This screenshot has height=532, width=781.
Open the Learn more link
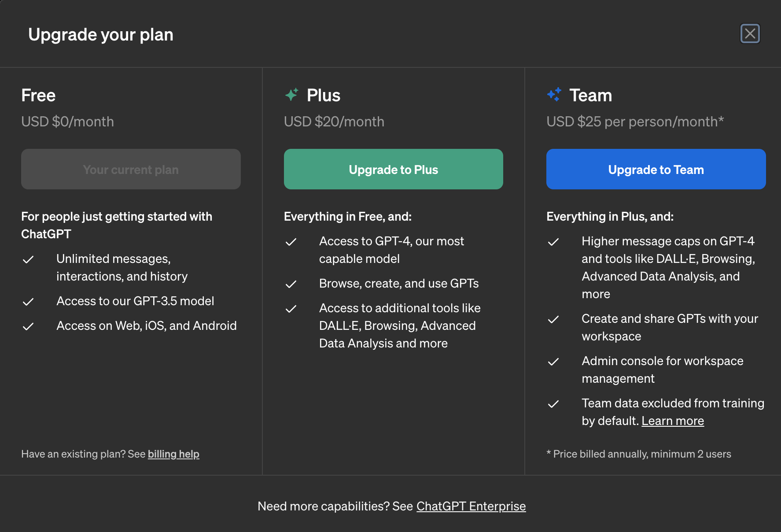pyautogui.click(x=673, y=421)
